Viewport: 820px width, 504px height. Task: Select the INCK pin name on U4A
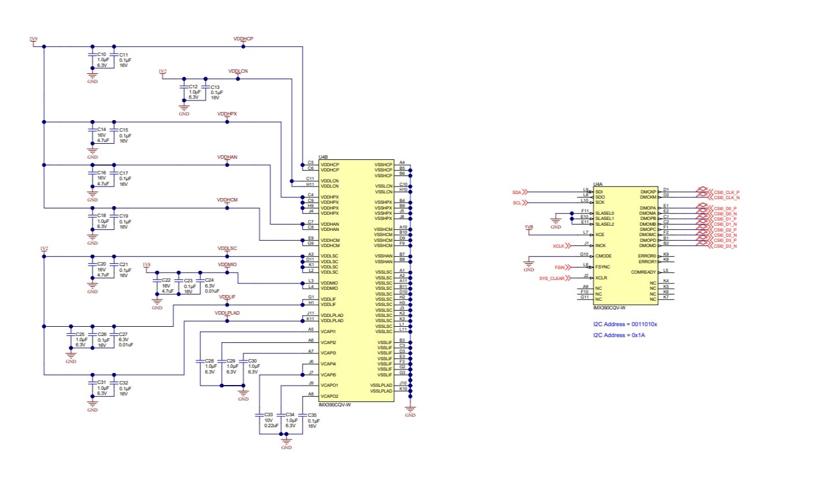(601, 245)
